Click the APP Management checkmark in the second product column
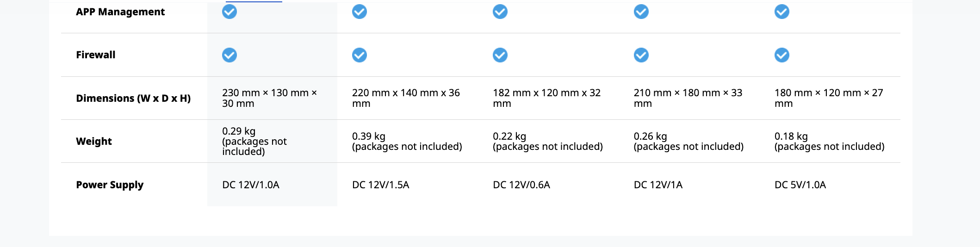Image resolution: width=980 pixels, height=247 pixels. (x=360, y=12)
